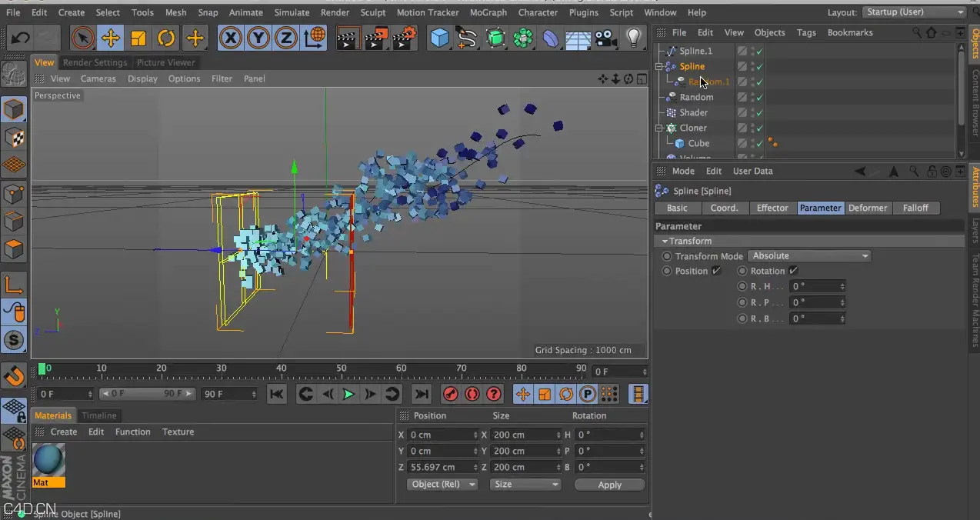Collapse the Cloner object tree expander
The height and width of the screenshot is (520, 980).
click(x=659, y=128)
